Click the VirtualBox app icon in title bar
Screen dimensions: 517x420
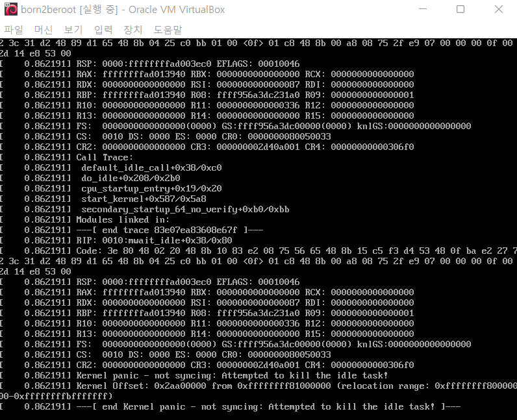click(x=11, y=9)
